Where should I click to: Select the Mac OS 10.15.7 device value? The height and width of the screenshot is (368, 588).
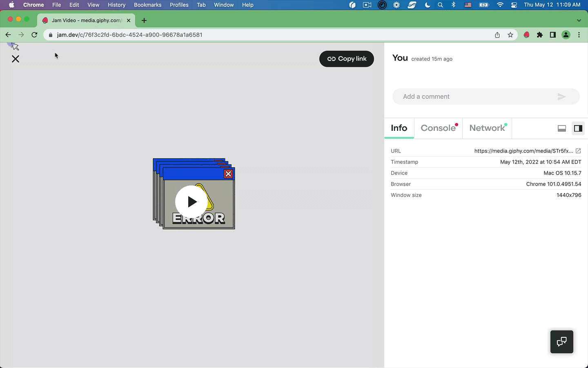(x=562, y=173)
